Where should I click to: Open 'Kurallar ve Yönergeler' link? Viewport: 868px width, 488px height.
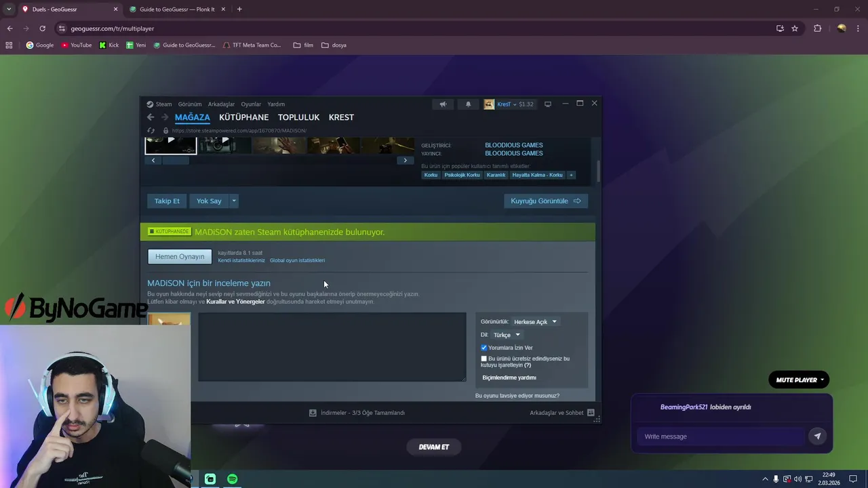click(235, 302)
